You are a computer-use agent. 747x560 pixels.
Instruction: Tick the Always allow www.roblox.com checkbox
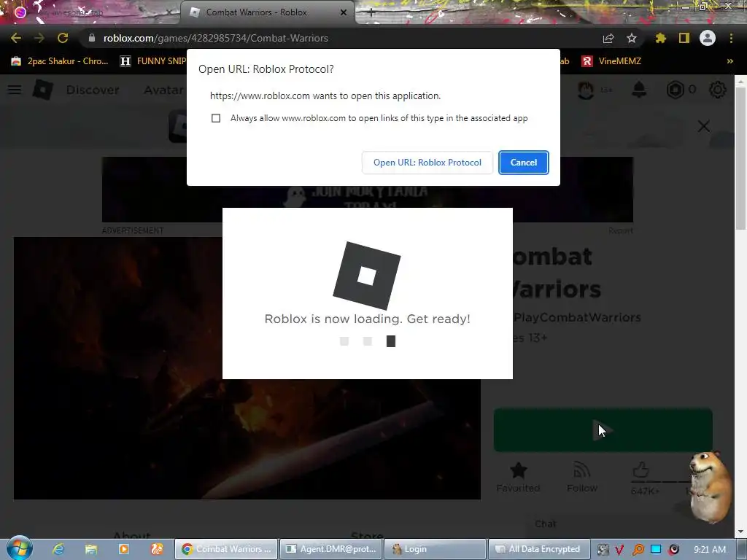point(216,118)
